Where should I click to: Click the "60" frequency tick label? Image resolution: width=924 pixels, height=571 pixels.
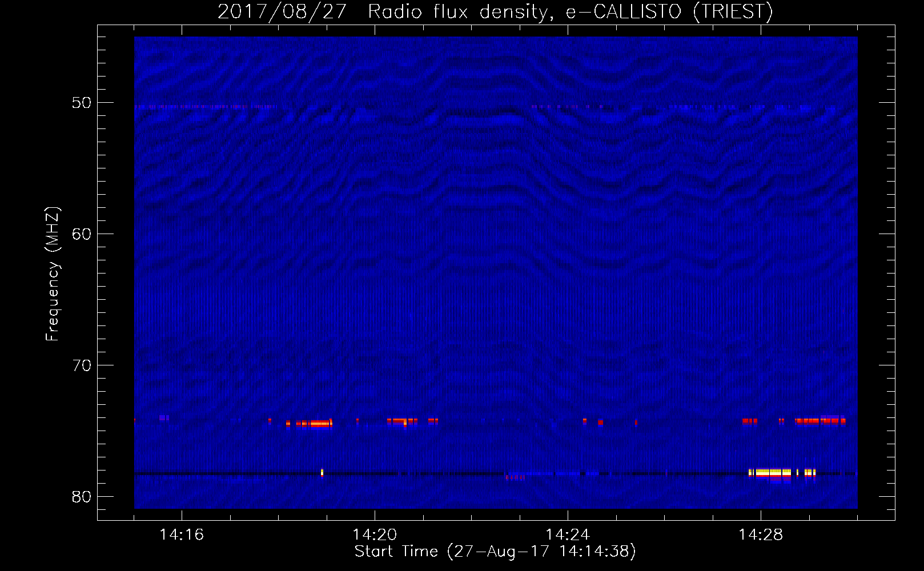(x=82, y=234)
